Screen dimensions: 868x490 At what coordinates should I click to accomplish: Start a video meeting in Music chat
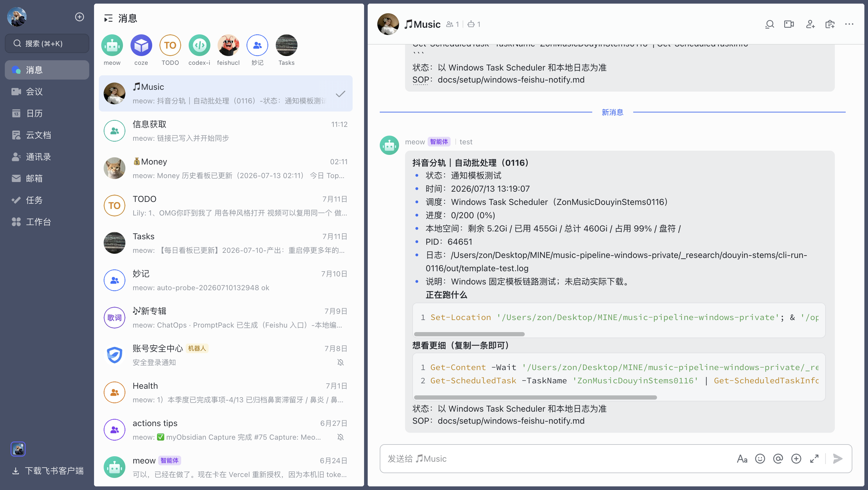(789, 24)
